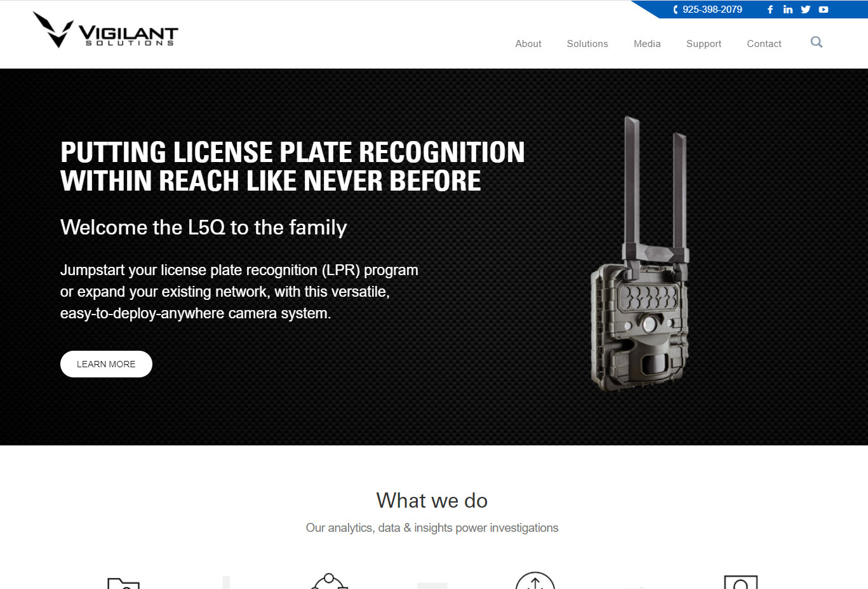The image size is (868, 589).
Task: Click the phone handset icon
Action: [x=676, y=10]
